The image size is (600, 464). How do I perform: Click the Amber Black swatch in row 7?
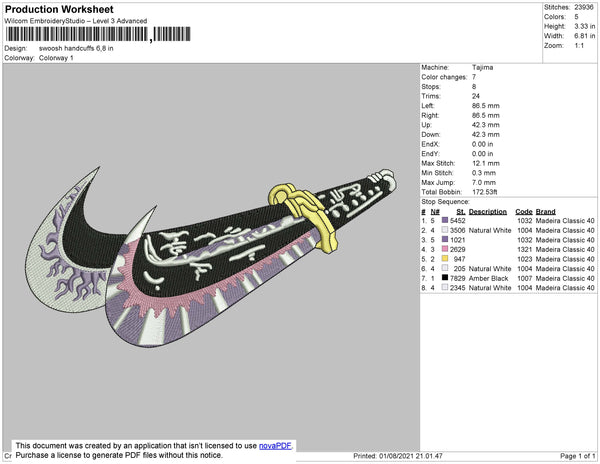445,278
